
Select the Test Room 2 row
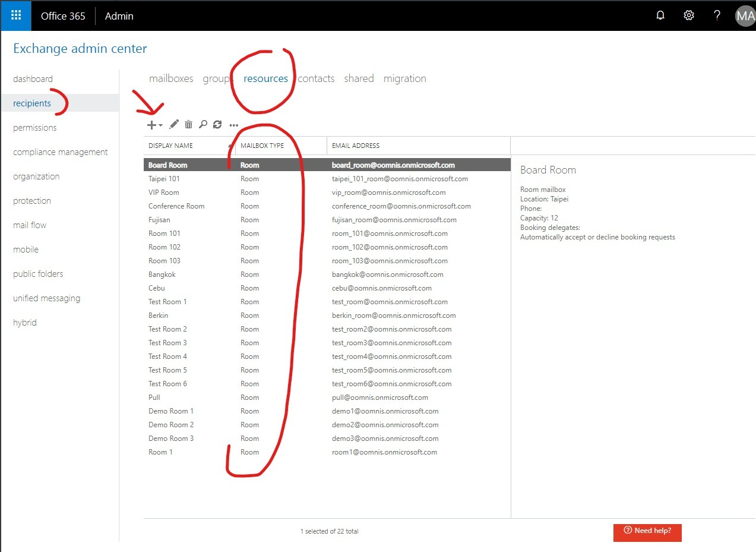point(327,329)
